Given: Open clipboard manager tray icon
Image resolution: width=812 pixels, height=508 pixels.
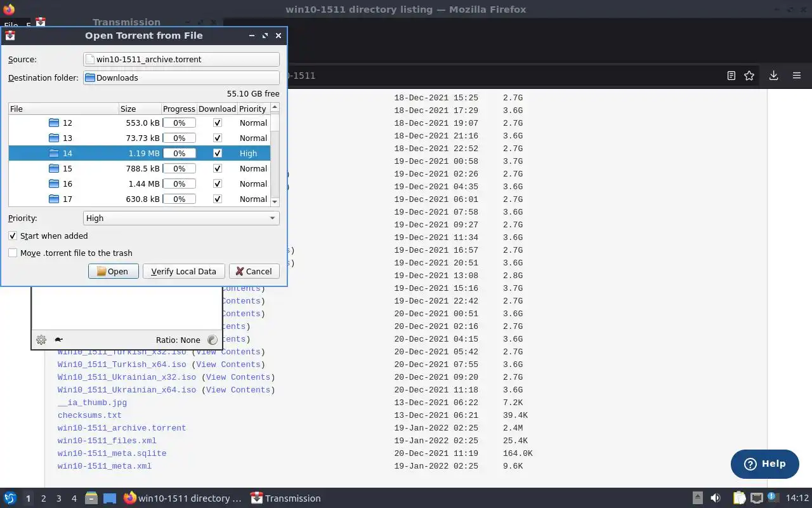Looking at the screenshot, I should 739,498.
